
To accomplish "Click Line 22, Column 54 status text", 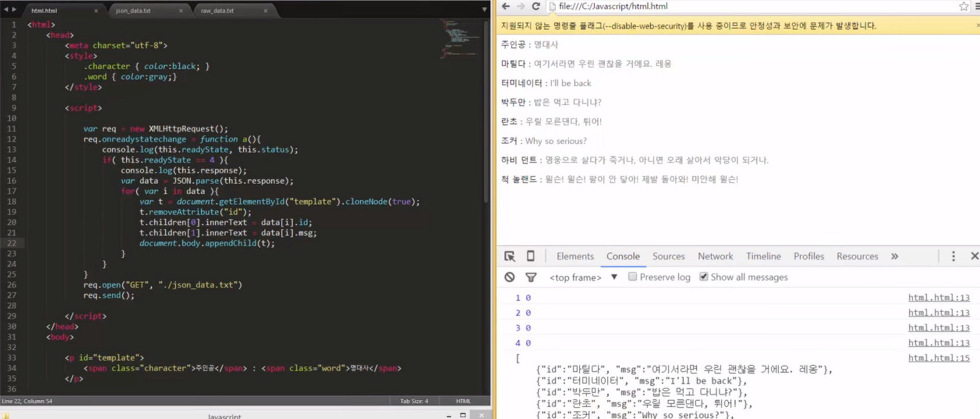I will coord(27,401).
